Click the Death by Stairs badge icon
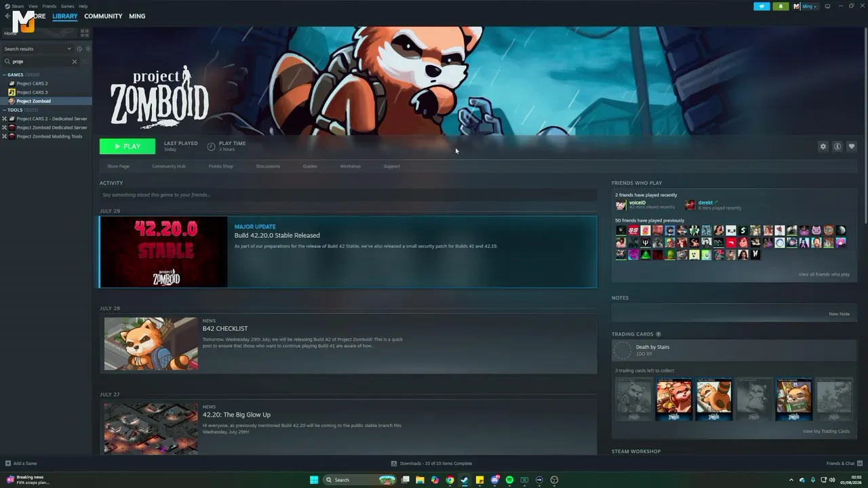This screenshot has width=868, height=488. (622, 350)
